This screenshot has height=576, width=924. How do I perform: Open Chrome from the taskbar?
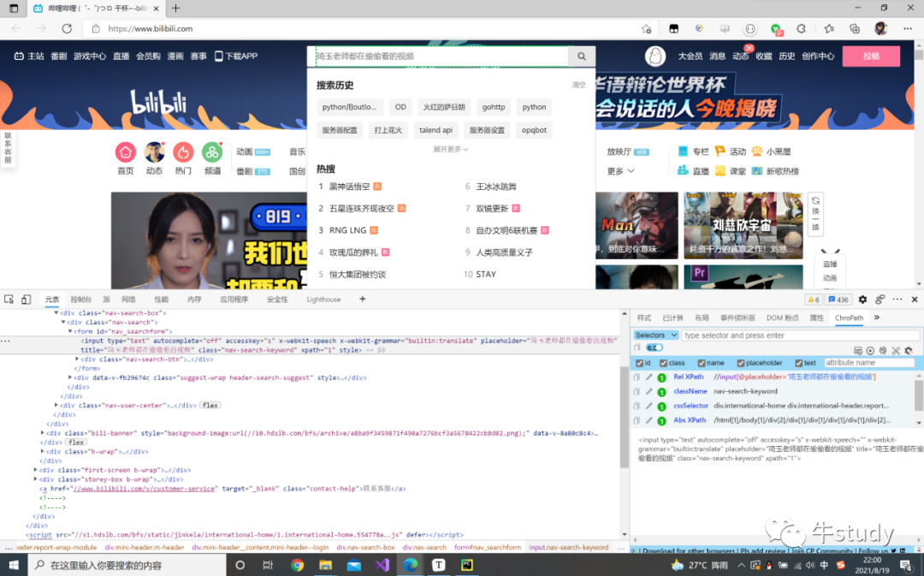[x=297, y=565]
